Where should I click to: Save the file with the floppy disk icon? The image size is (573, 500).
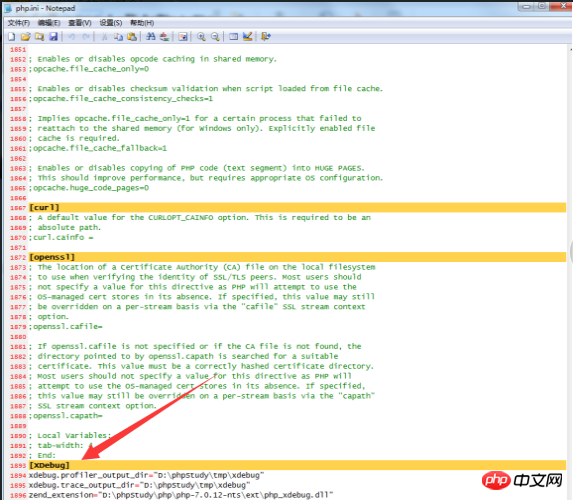pos(53,37)
